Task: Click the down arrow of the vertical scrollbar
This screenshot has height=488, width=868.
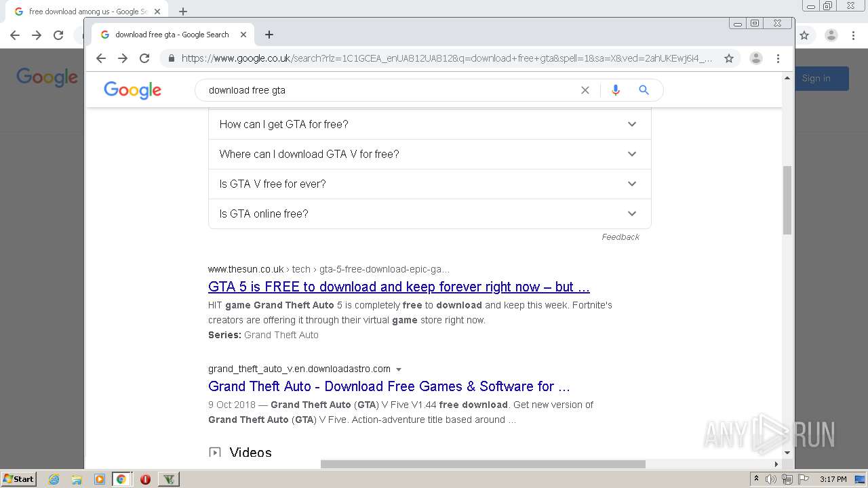Action: [787, 453]
